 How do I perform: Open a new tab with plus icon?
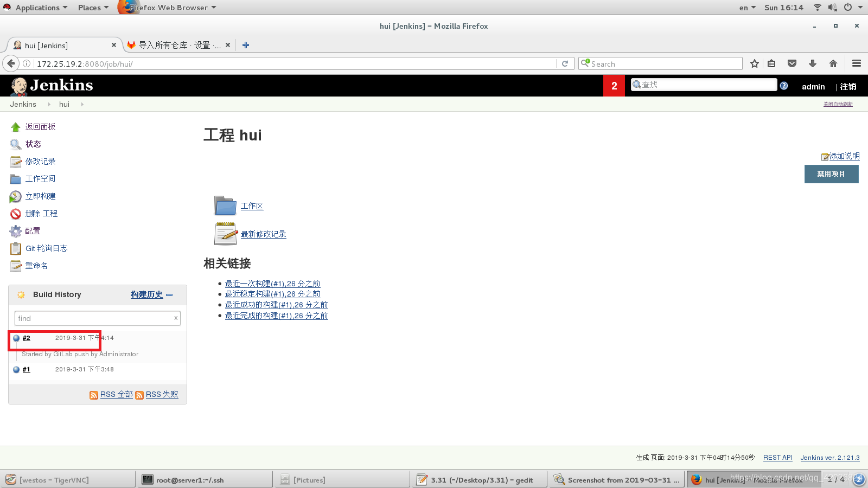tap(246, 45)
